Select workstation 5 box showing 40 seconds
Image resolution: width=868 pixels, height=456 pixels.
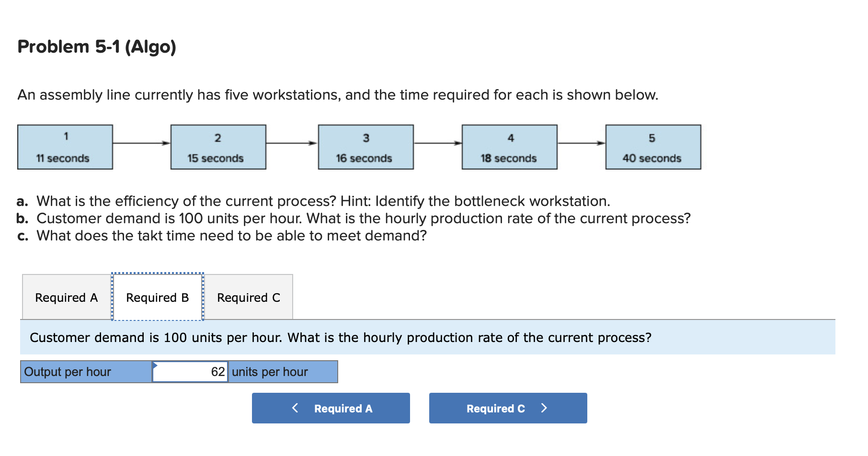[x=653, y=147]
